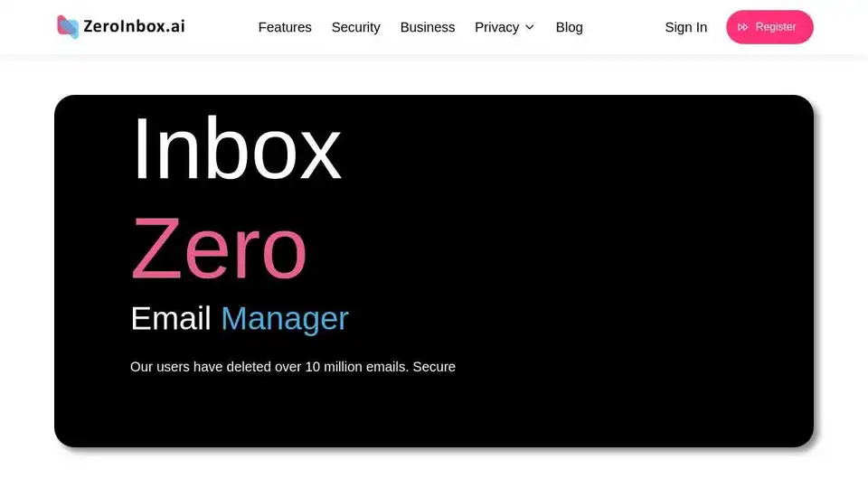The height and width of the screenshot is (488, 868).
Task: Open the Features page
Action: [285, 27]
